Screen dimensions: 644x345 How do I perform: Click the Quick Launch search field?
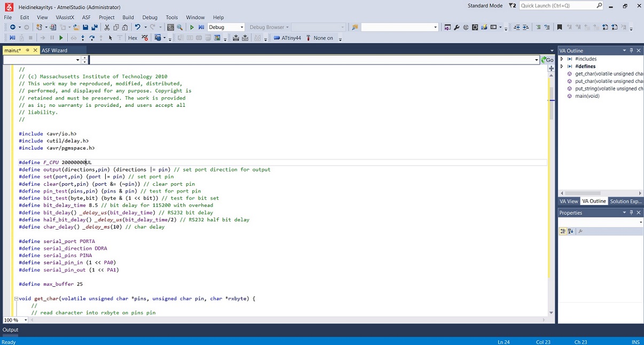pos(561,6)
